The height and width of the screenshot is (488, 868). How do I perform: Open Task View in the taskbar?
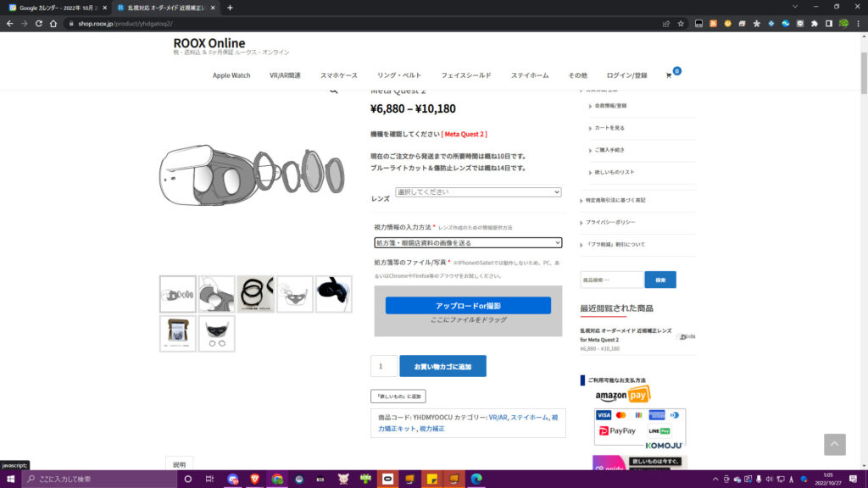pyautogui.click(x=209, y=480)
